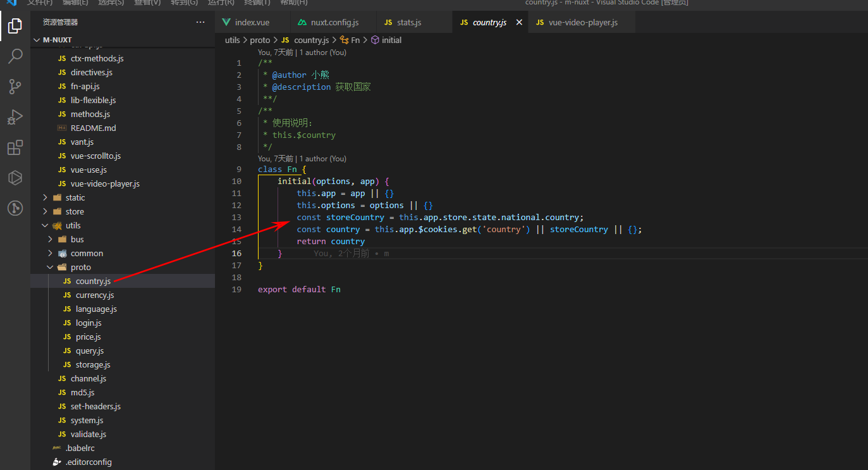The width and height of the screenshot is (868, 470).
Task: Click the folder icon of the static folder
Action: (x=58, y=197)
